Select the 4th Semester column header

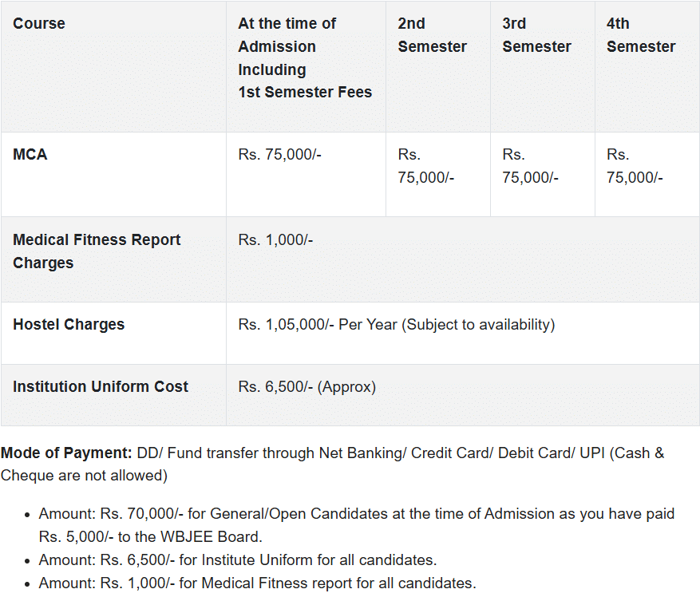[x=641, y=35]
